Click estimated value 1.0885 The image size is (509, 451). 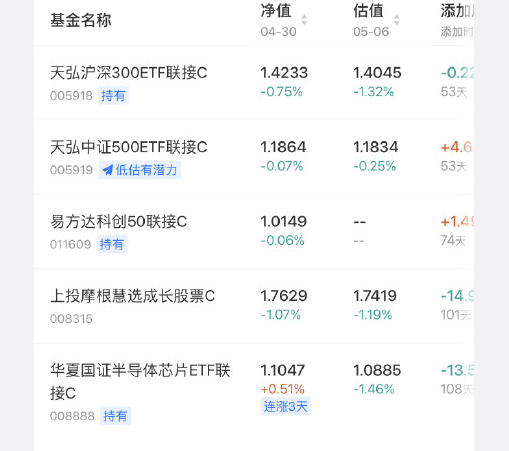[x=377, y=370]
